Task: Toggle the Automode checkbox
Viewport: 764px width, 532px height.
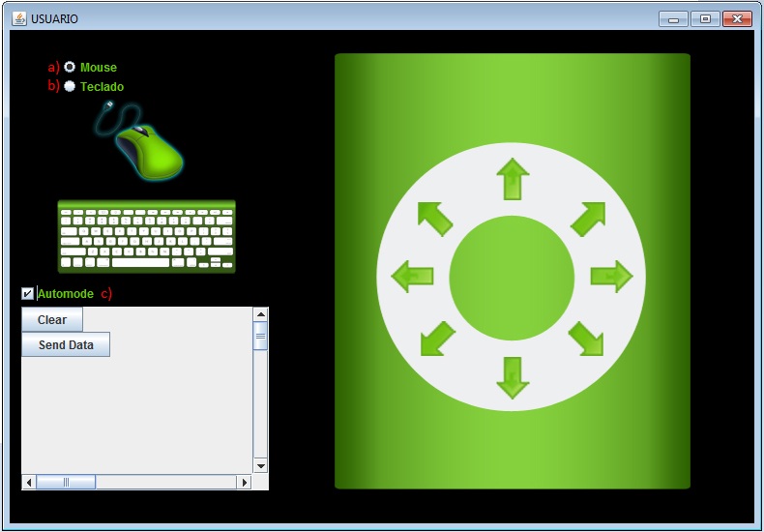Action: [28, 293]
